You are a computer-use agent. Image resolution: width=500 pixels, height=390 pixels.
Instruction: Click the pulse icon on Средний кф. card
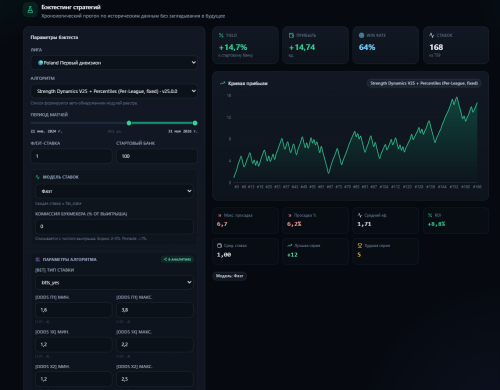(x=360, y=215)
